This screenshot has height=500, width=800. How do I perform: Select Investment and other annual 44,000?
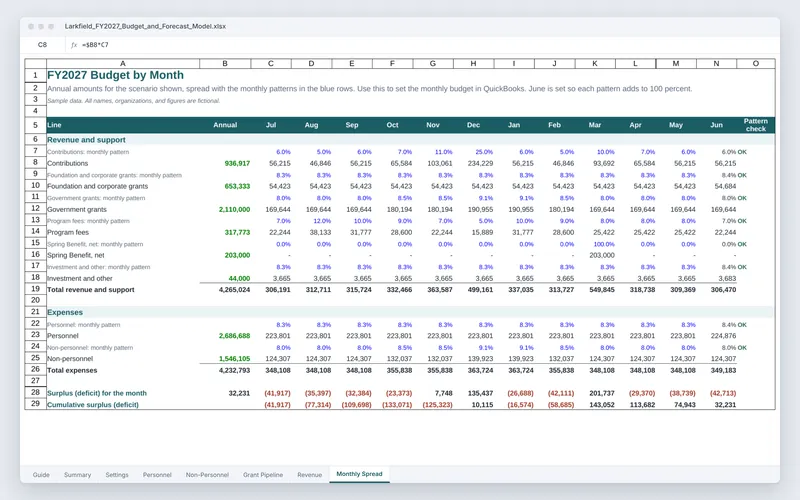(239, 279)
